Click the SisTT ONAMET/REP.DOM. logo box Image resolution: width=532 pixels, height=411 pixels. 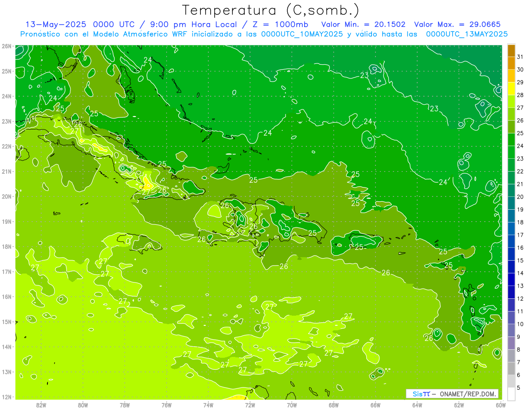pos(452,394)
